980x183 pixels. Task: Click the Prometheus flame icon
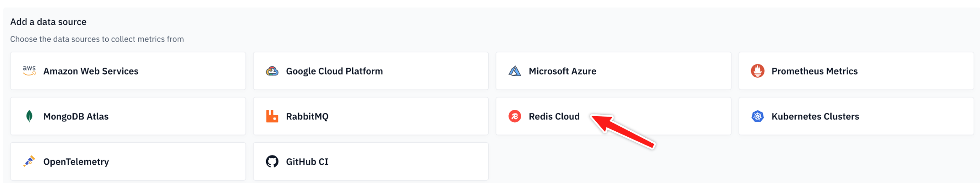coord(757,71)
